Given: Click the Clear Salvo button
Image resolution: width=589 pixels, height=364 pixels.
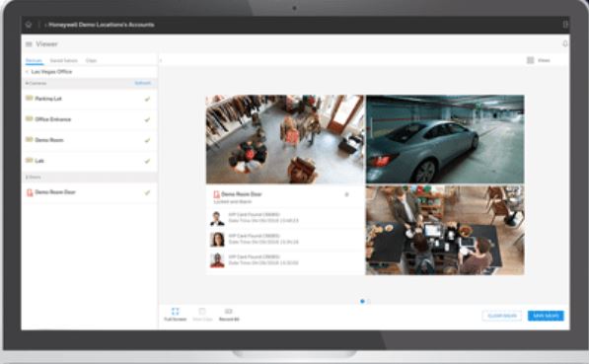Looking at the screenshot, I should pos(502,316).
